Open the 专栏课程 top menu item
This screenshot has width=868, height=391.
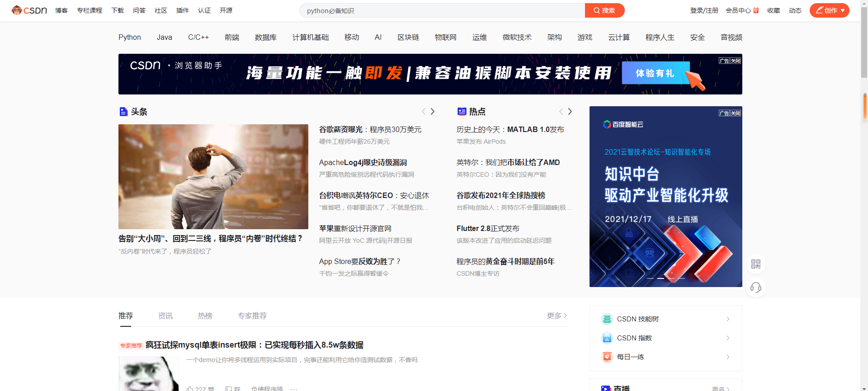click(90, 10)
